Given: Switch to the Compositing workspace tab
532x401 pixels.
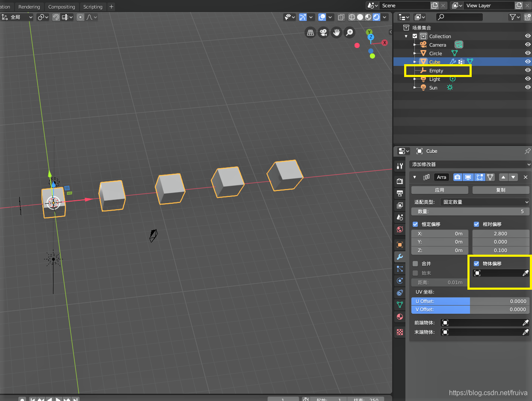Looking at the screenshot, I should tap(62, 6).
